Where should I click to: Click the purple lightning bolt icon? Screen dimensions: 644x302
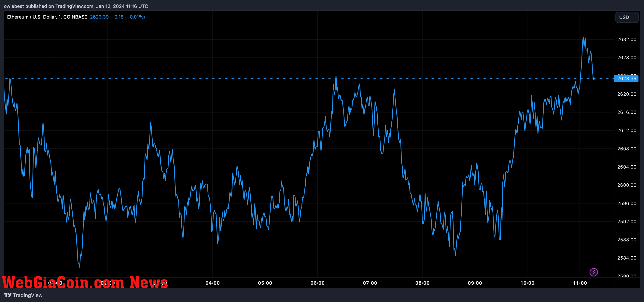tap(594, 272)
